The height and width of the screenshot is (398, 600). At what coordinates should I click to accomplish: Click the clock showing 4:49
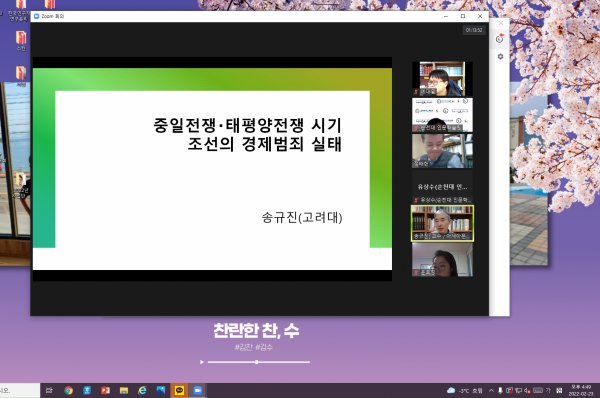[581, 390]
